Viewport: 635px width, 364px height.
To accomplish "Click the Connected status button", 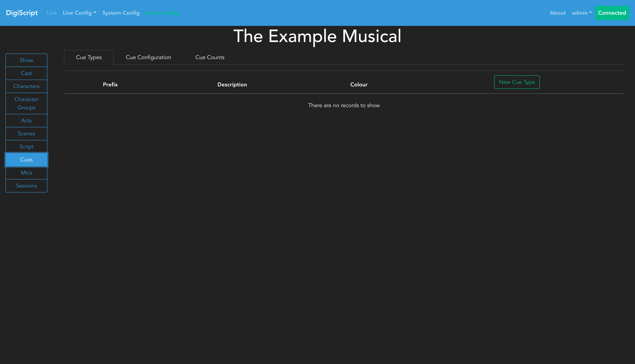I will tap(612, 13).
